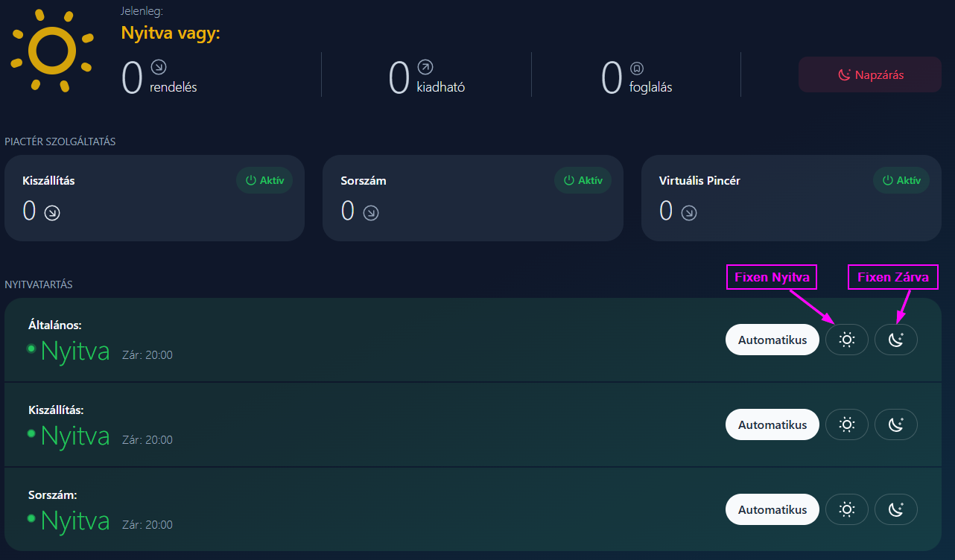Select Automatikus mode for Kiszállítás hours

coord(772,424)
